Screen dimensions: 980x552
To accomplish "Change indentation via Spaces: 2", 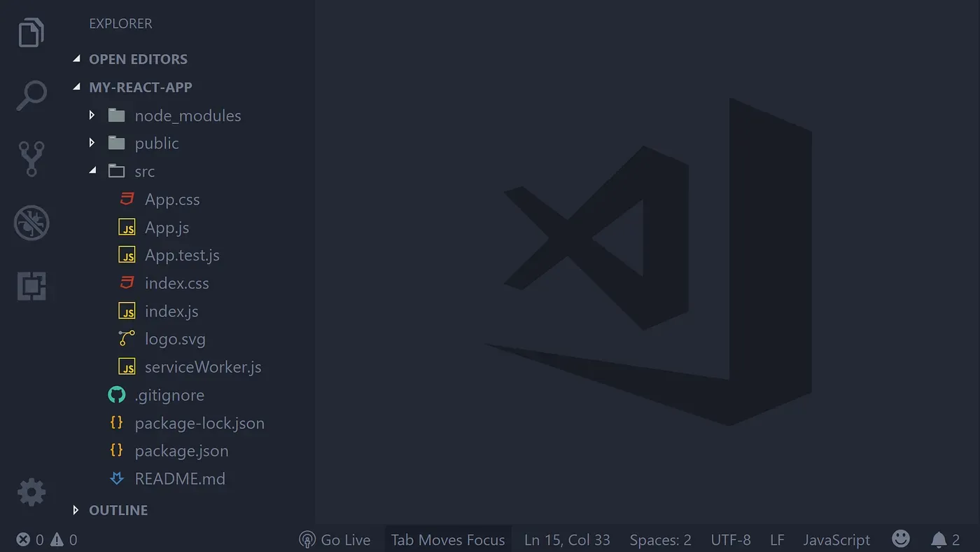I will tap(660, 539).
